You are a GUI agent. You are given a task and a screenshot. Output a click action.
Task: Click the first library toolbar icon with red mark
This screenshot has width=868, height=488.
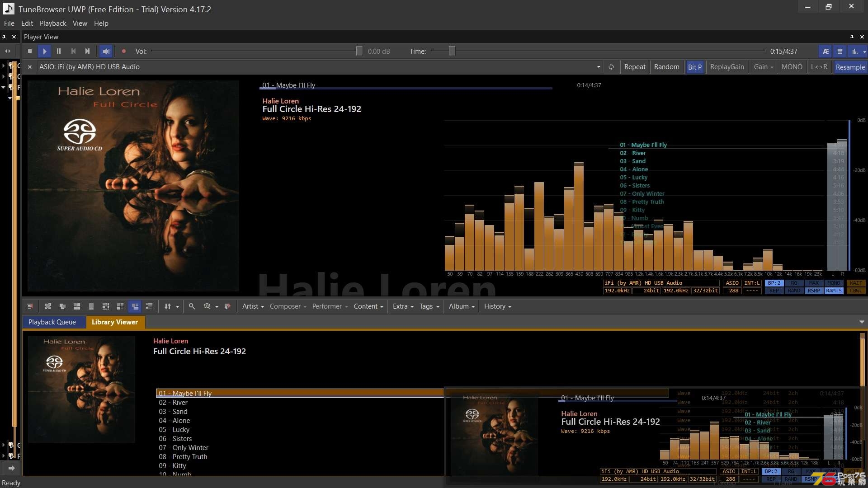(x=30, y=306)
